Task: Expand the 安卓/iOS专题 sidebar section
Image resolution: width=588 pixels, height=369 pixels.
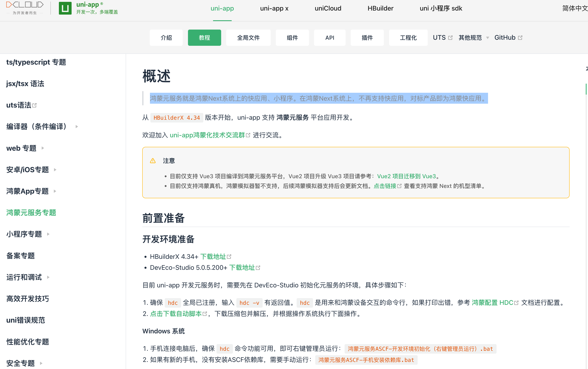Action: coord(55,170)
